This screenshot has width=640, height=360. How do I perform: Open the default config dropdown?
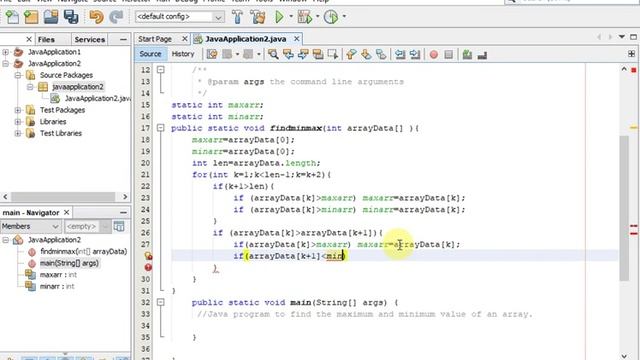coord(218,17)
